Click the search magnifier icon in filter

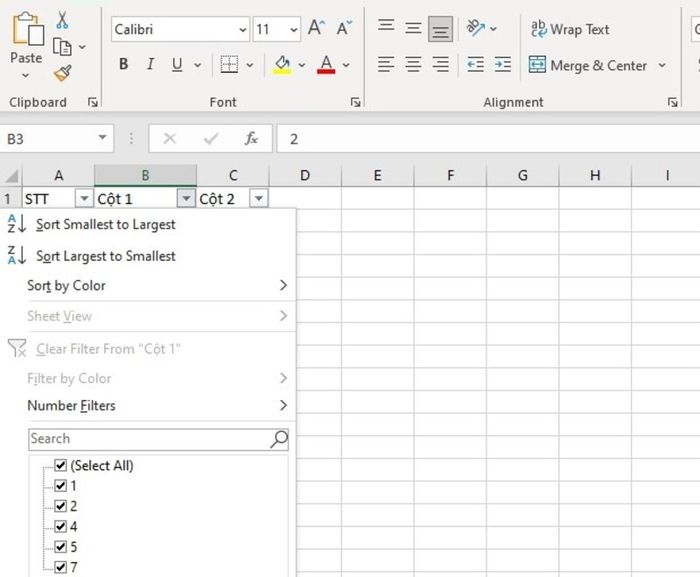pyautogui.click(x=279, y=439)
